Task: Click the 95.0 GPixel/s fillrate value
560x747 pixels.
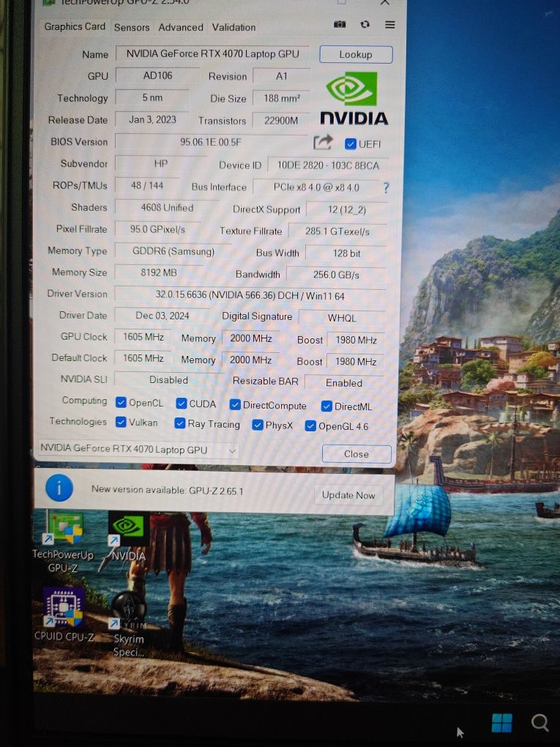Action: (157, 229)
